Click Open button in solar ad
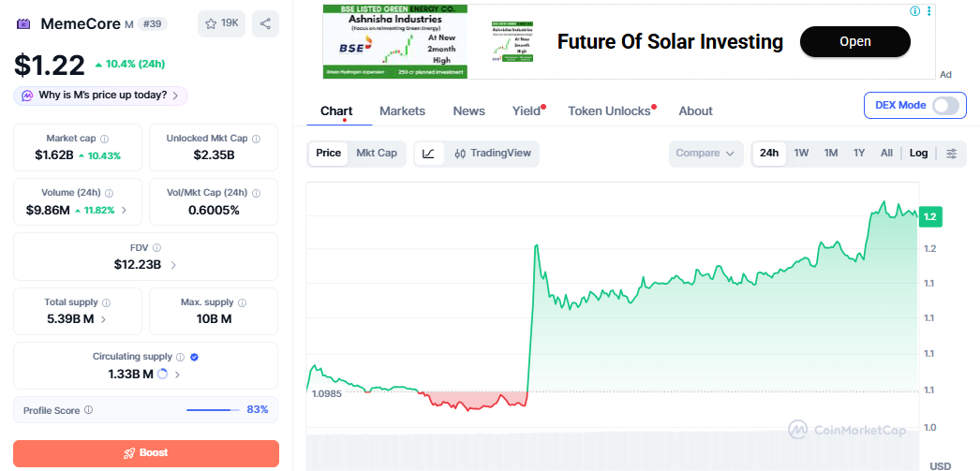 click(x=855, y=42)
